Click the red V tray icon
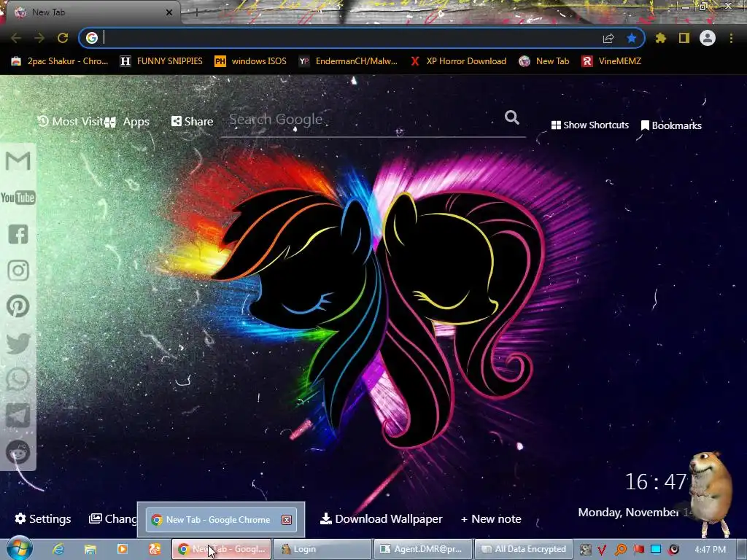 tap(602, 550)
